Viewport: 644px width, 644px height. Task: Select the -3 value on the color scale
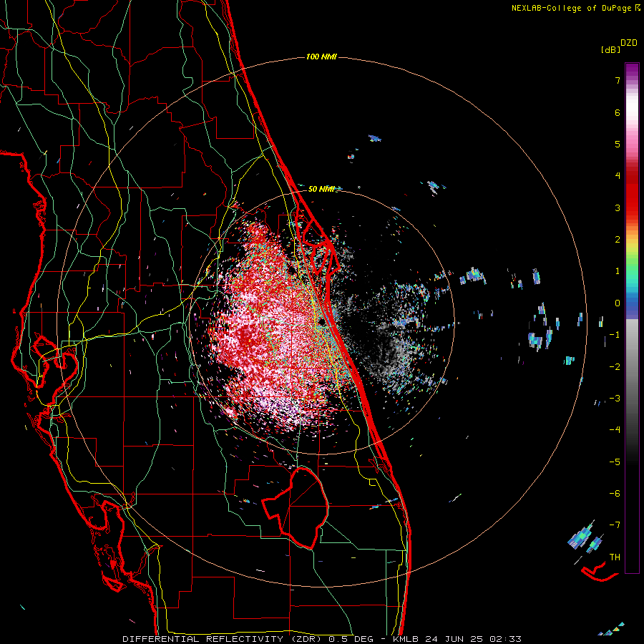tap(615, 399)
